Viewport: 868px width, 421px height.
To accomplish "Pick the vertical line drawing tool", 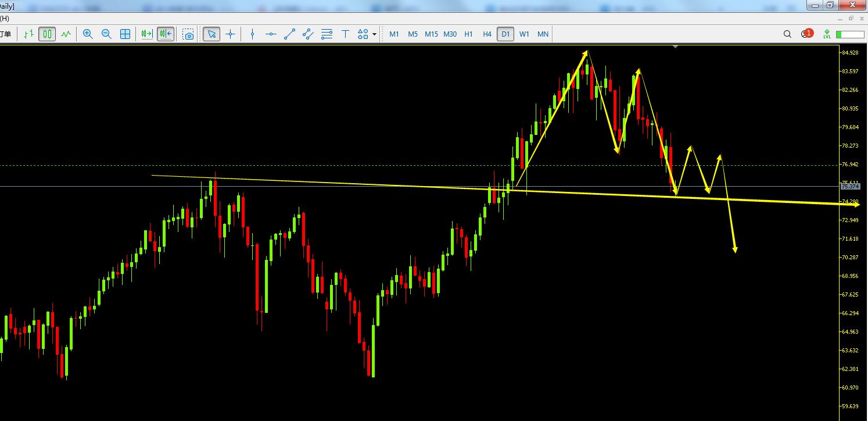I will (x=252, y=34).
